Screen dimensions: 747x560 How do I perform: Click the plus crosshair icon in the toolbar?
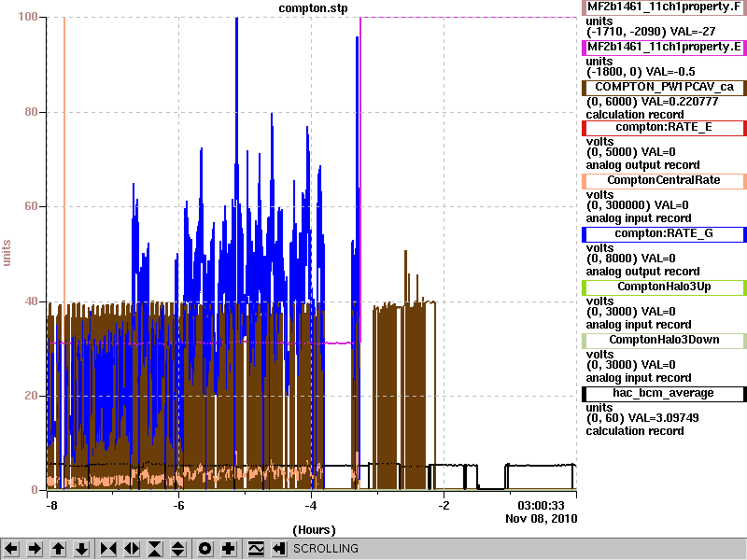pyautogui.click(x=228, y=549)
